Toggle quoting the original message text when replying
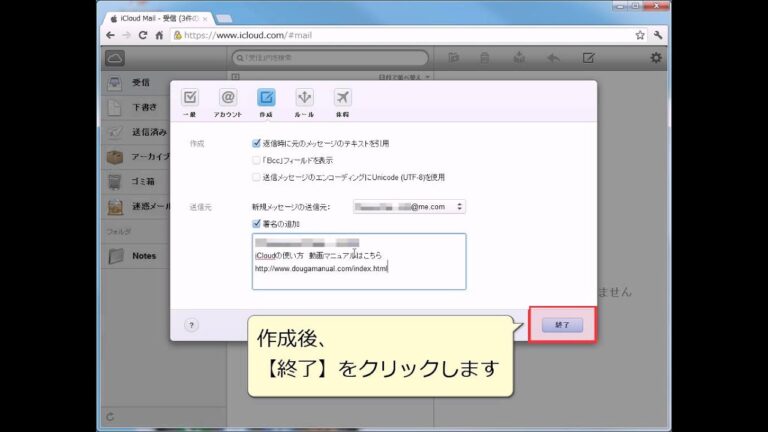Screen dimensions: 768x432 (x=256, y=144)
